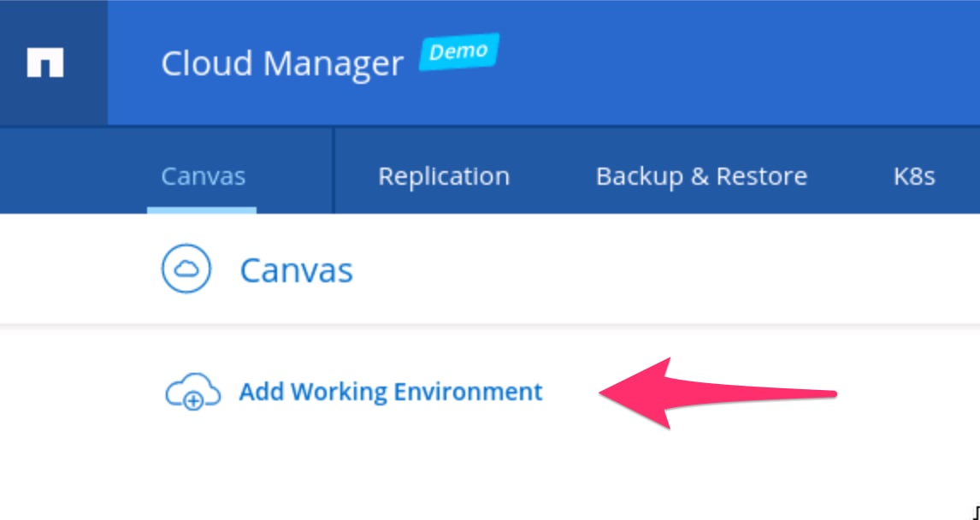Go to the K8s tab
This screenshot has width=980, height=520.
click(914, 176)
